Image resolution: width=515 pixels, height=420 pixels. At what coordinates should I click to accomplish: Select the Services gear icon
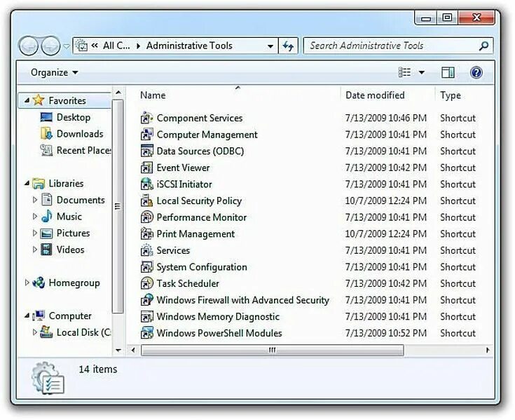click(147, 250)
